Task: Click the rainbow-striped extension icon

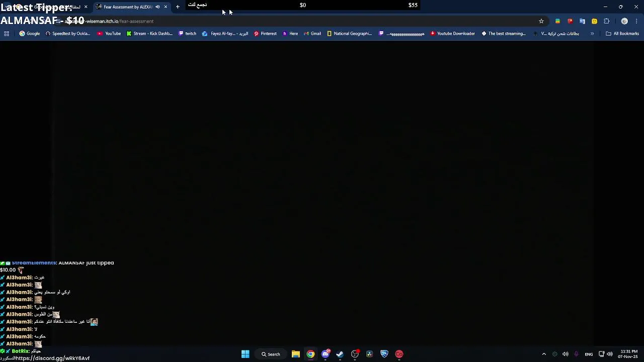Action: point(557,21)
